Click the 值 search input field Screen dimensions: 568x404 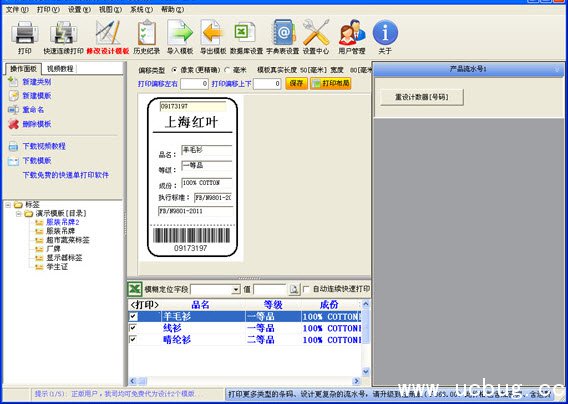click(270, 290)
